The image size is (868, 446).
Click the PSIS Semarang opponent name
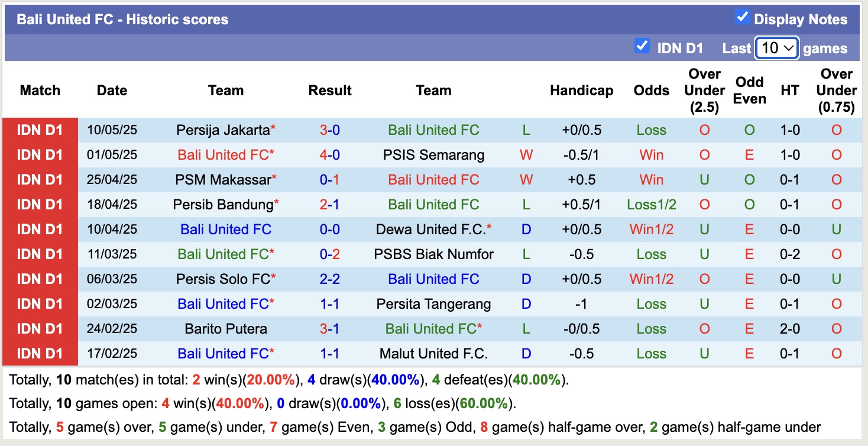tap(433, 155)
